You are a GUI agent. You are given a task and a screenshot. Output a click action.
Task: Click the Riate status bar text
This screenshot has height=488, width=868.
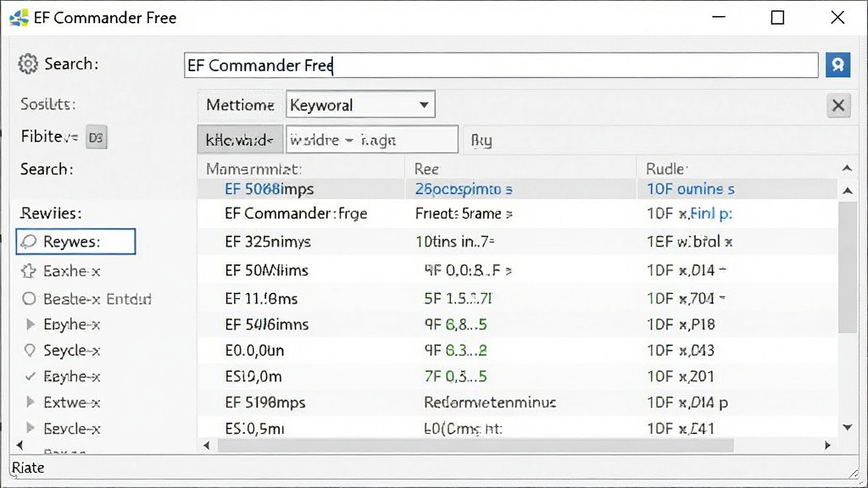click(x=28, y=468)
